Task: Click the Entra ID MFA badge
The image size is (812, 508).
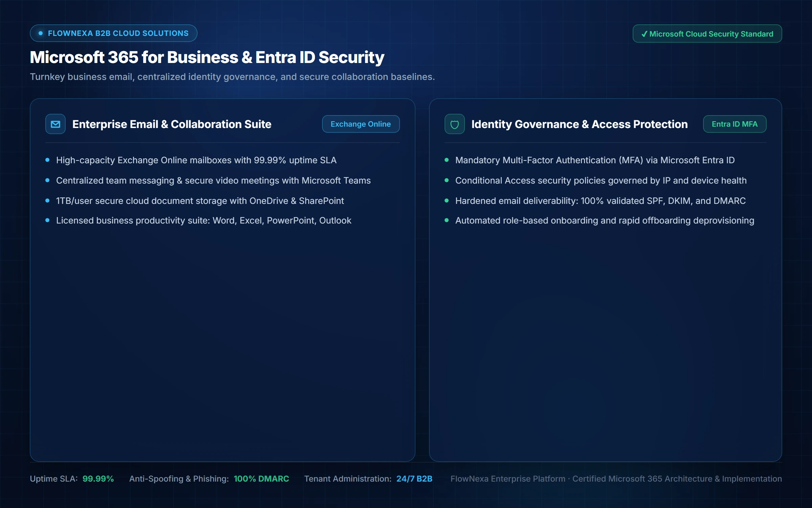Action: click(x=735, y=124)
